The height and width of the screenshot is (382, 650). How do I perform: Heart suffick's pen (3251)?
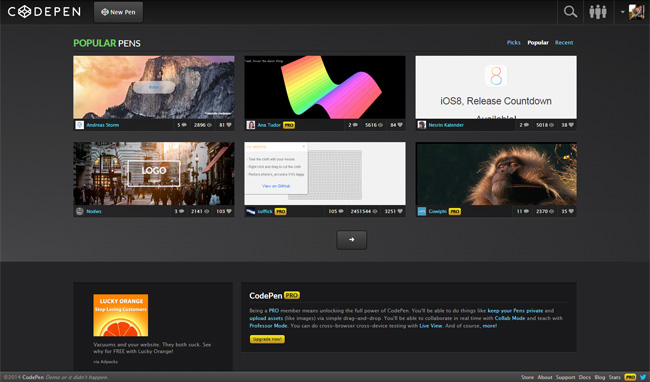click(393, 211)
